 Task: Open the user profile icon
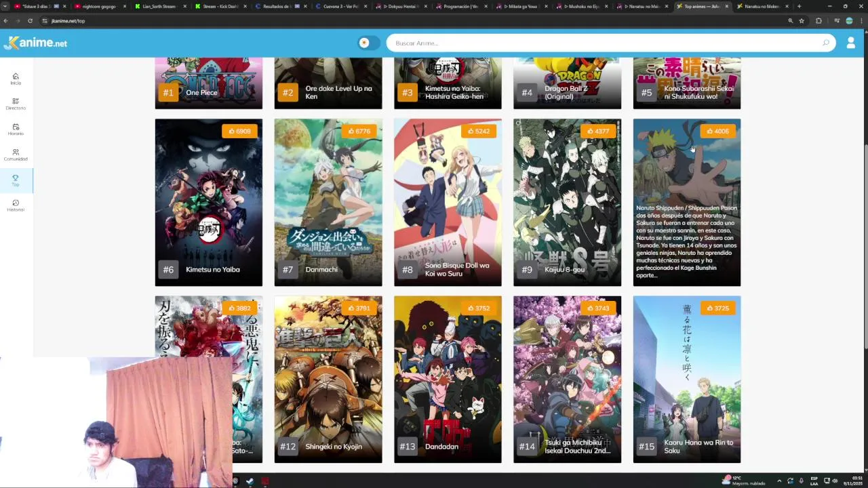pos(851,43)
